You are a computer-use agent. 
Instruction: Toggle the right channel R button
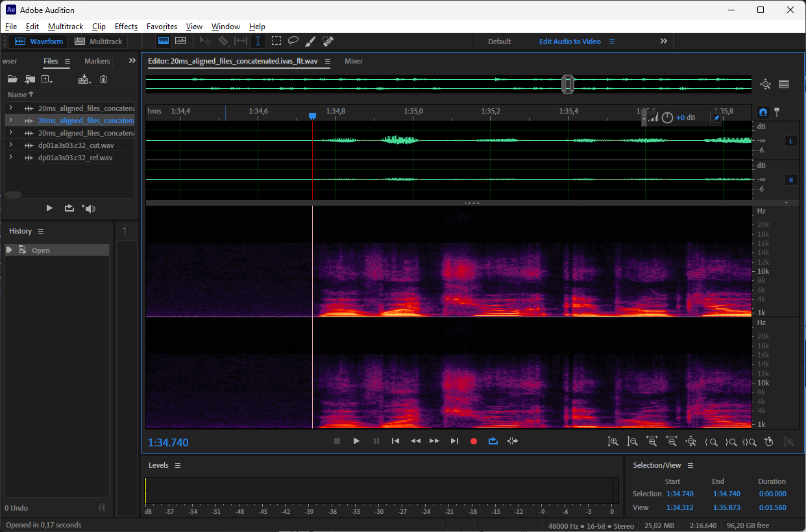point(791,180)
